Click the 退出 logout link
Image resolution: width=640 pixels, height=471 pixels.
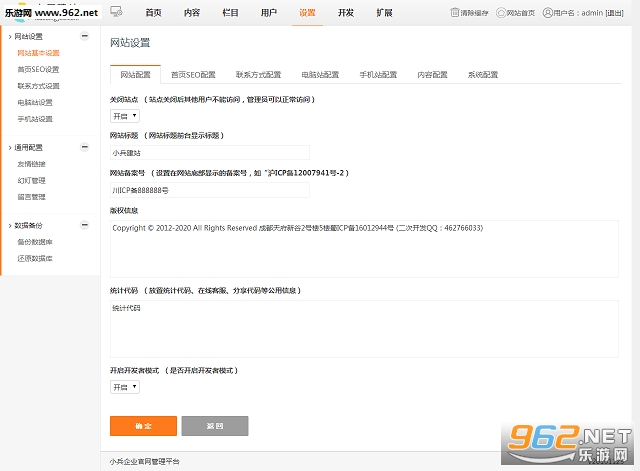click(x=614, y=13)
